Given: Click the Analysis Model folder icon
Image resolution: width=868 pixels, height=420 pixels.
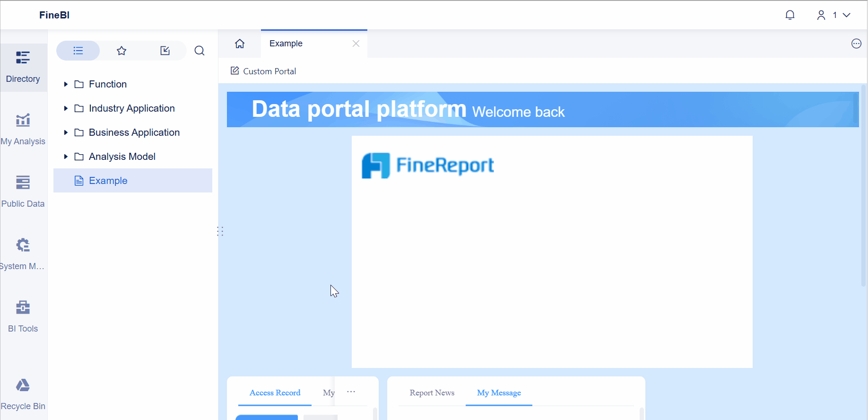Looking at the screenshot, I should (79, 157).
